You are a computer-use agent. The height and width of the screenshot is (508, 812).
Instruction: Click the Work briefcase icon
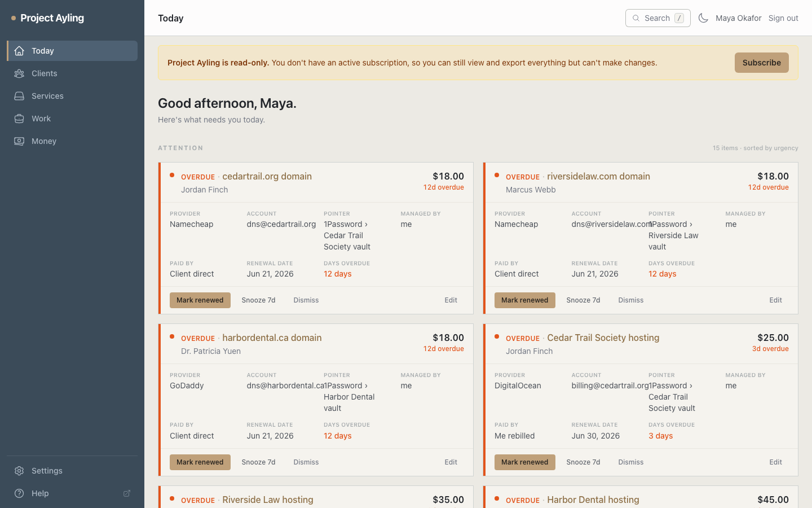pyautogui.click(x=19, y=119)
